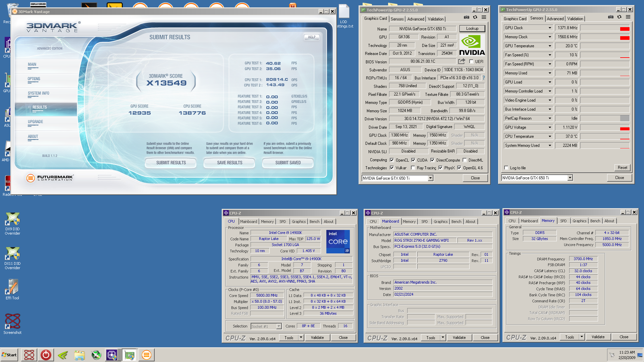Take a screenshot with the camera icon in the left GPU-Z window

pos(466,17)
